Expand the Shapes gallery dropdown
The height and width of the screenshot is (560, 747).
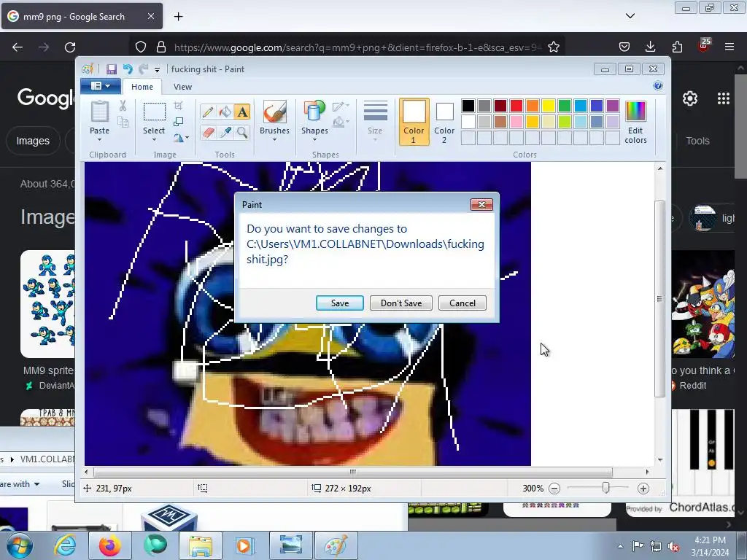coord(314,140)
